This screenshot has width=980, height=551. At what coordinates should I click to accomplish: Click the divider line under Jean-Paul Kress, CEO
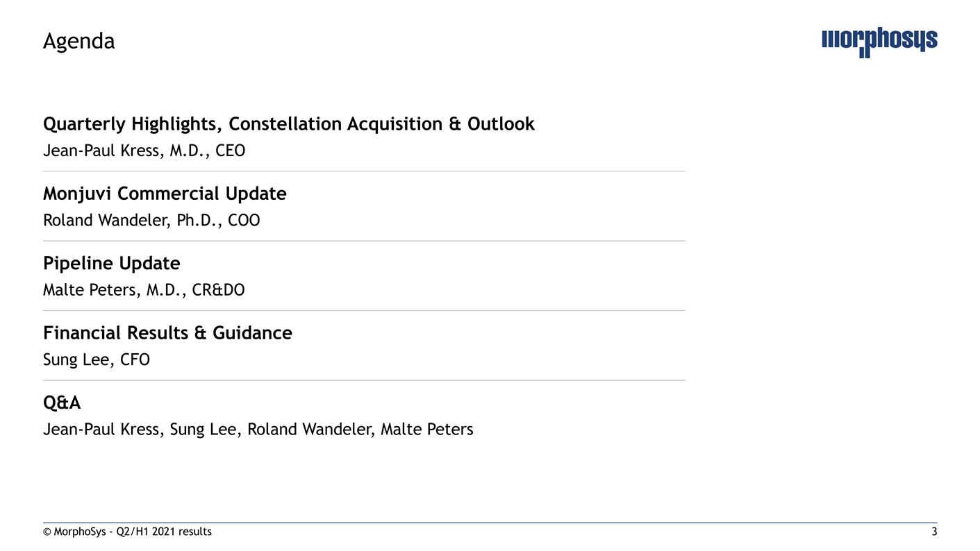(364, 171)
